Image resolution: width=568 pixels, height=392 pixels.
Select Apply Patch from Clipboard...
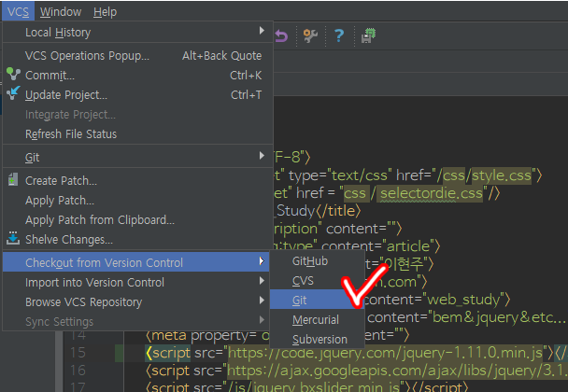click(137, 219)
